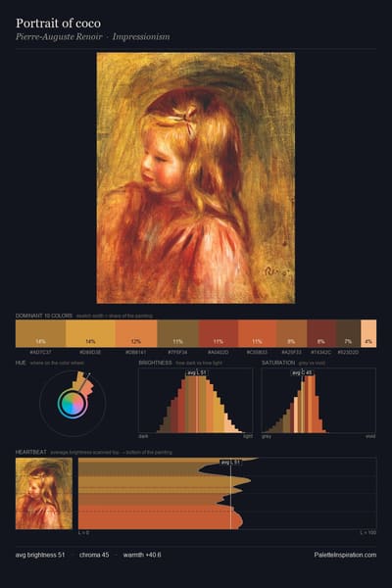Click the 'warmth +40.6' footer stat
Image resolution: width=392 pixels, height=588 pixels.
(142, 555)
